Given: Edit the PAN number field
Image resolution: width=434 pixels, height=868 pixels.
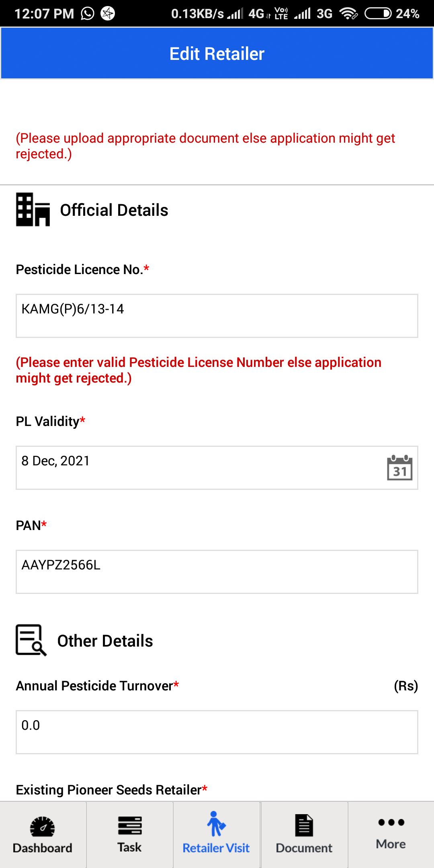Looking at the screenshot, I should click(x=217, y=572).
